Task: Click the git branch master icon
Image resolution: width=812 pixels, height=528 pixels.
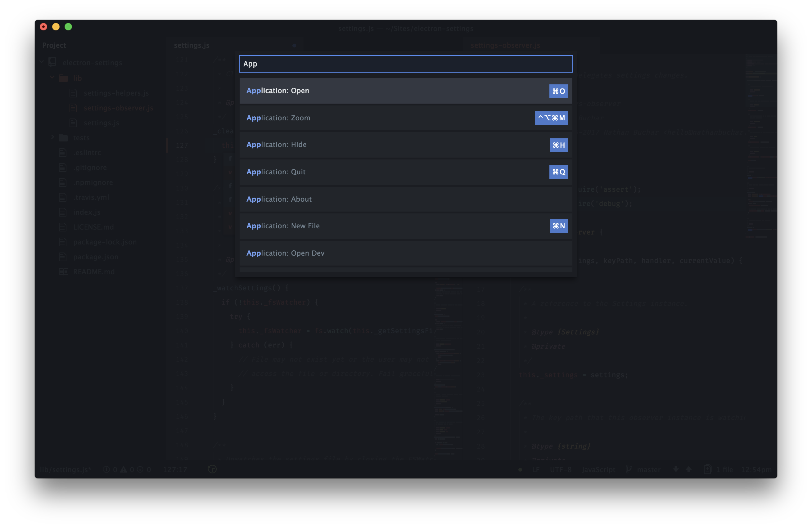Action: point(629,469)
